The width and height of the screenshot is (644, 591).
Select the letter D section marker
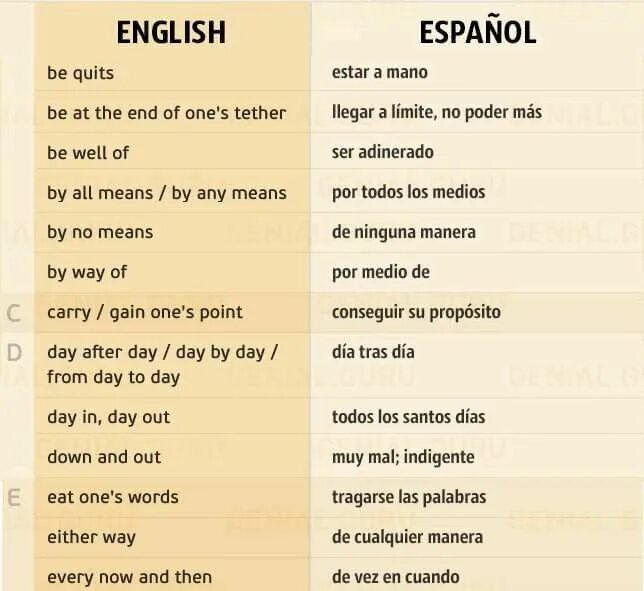click(x=14, y=353)
